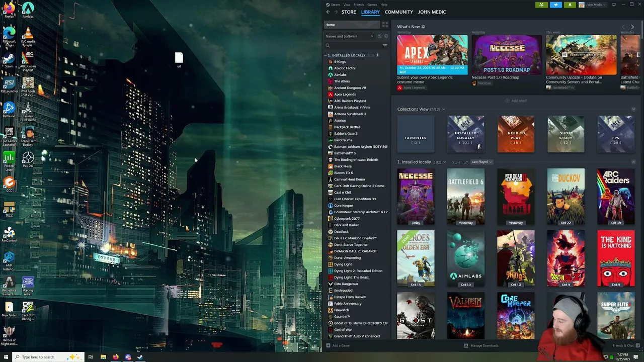The image size is (644, 362).
Task: Click the Home button in library sidebar
Action: pyautogui.click(x=351, y=25)
